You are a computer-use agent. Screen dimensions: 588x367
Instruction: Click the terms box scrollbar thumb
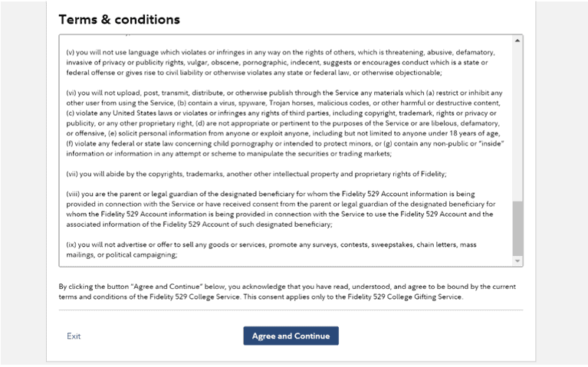point(517,228)
